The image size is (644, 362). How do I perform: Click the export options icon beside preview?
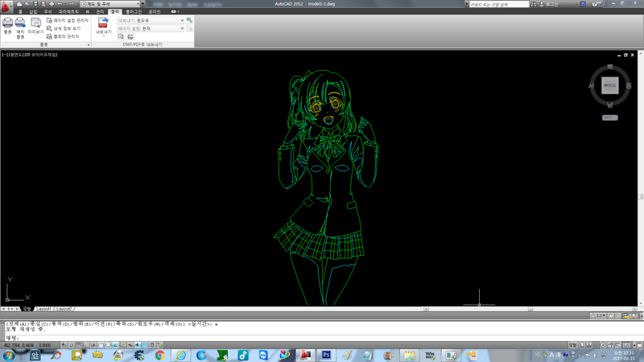[130, 36]
